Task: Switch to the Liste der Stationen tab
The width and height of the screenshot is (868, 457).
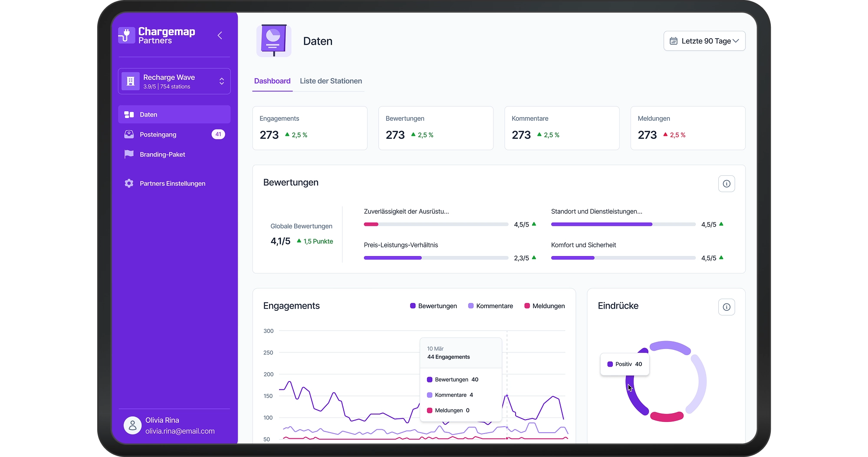Action: tap(331, 81)
